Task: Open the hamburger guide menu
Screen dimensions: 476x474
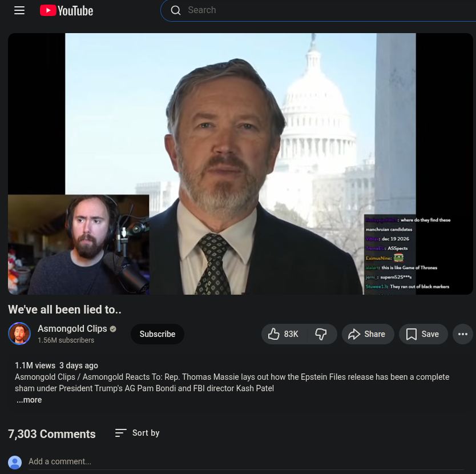Action: [x=19, y=10]
